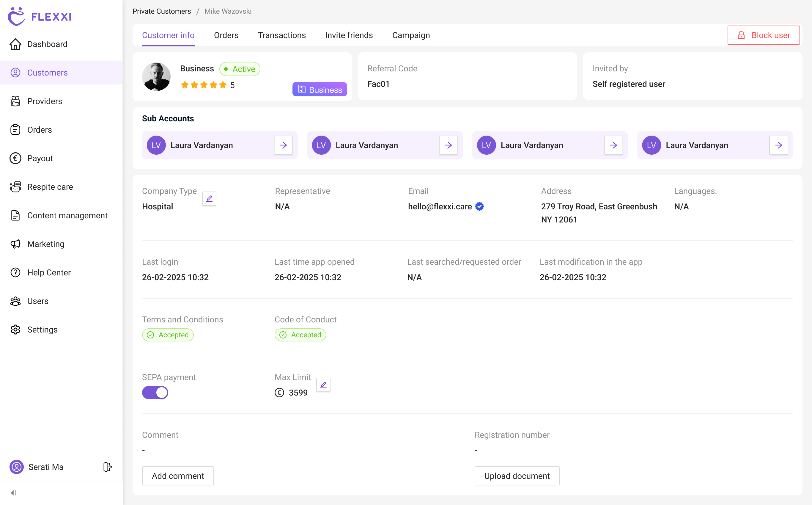Click the Sub Accounts heading

coord(168,118)
